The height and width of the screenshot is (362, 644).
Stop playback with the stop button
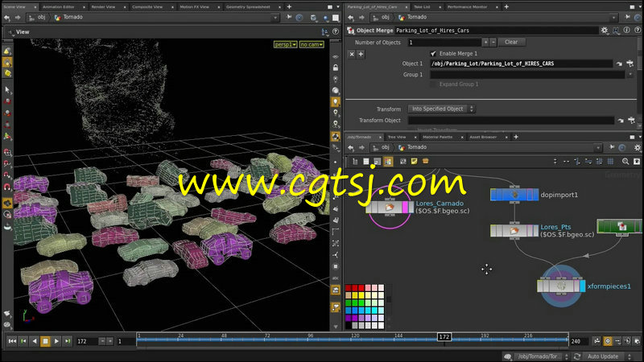click(45, 341)
